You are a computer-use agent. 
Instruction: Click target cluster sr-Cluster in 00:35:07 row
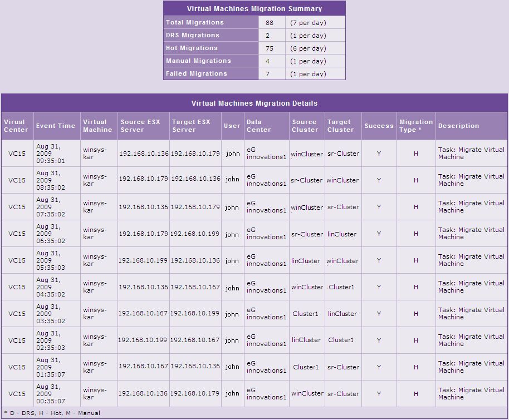coord(343,394)
